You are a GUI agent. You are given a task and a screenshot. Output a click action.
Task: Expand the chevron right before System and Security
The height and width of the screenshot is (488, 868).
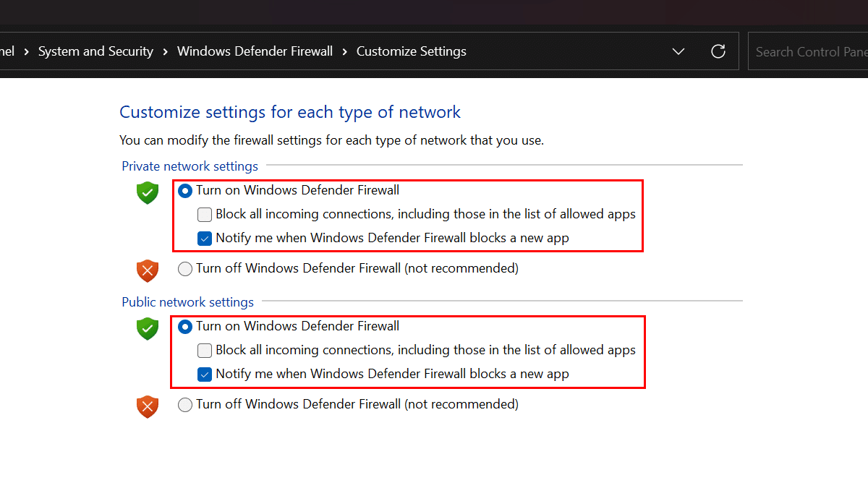[x=27, y=51]
